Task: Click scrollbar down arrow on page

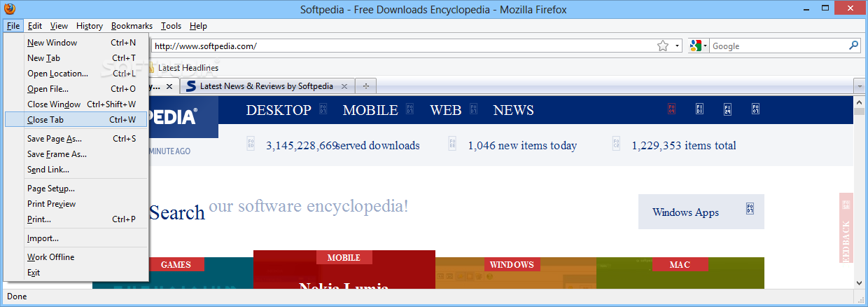Action: click(861, 282)
